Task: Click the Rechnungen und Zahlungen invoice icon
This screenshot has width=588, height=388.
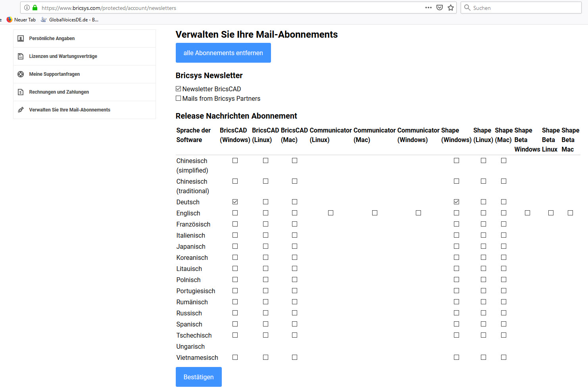Action: [21, 92]
